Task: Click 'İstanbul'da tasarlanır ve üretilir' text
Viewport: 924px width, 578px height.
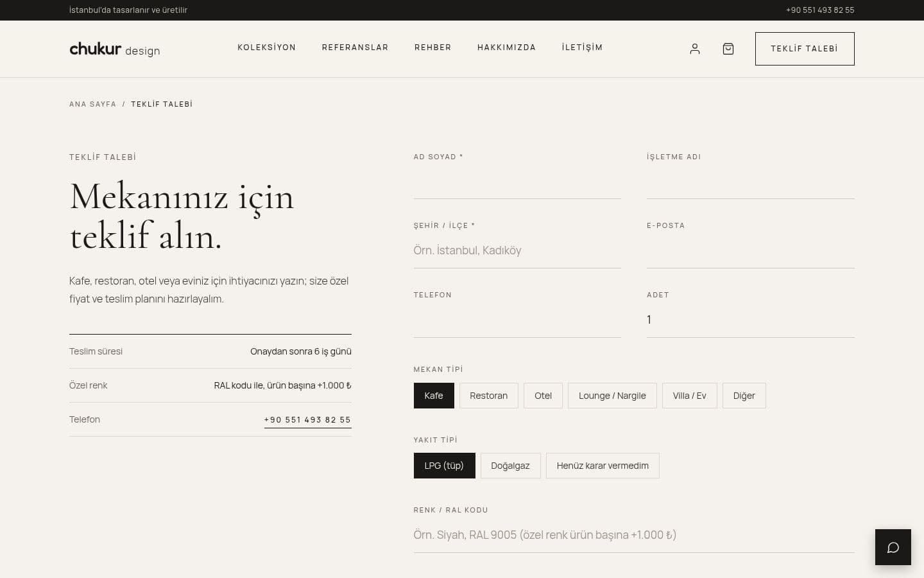Action: point(128,10)
